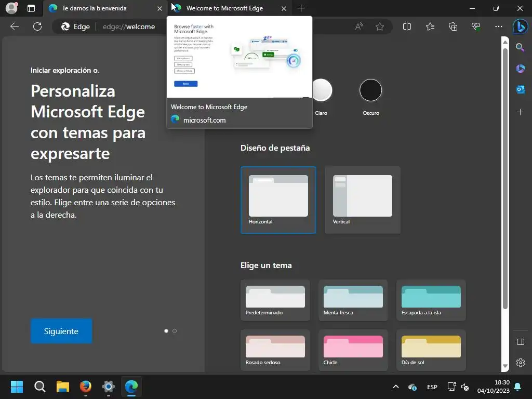The image size is (532, 399).
Task: Open a new tab with the plus button
Action: [301, 8]
